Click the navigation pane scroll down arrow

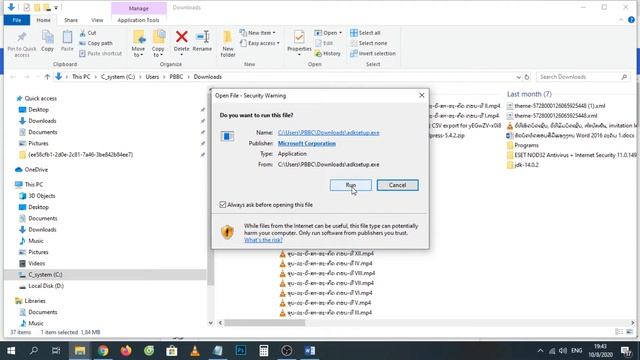[211, 323]
